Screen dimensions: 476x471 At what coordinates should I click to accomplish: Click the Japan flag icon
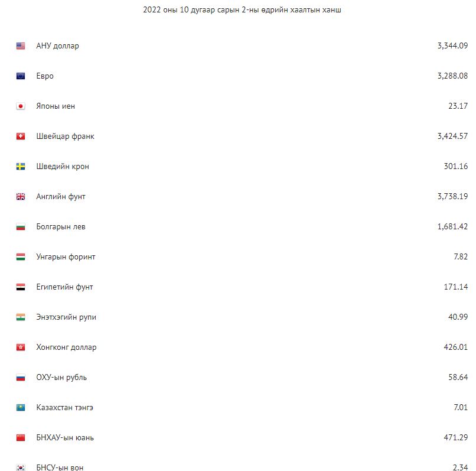click(21, 106)
